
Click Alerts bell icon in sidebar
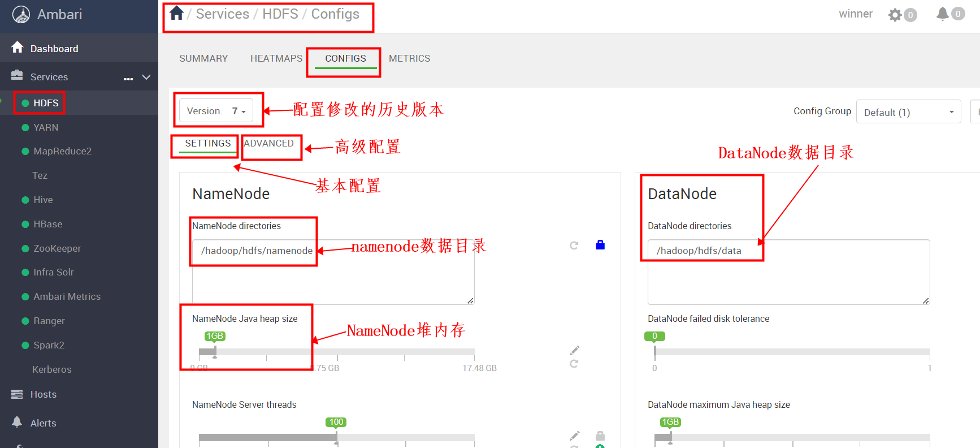point(17,422)
